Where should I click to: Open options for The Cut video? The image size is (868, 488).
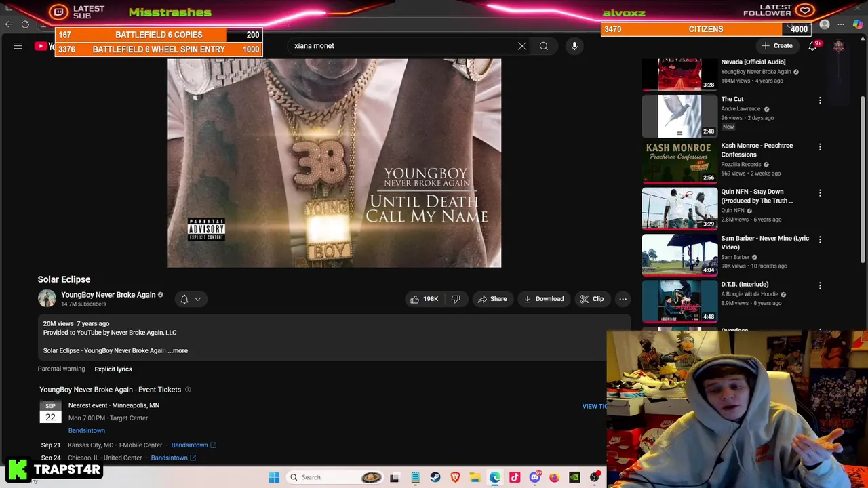[820, 100]
